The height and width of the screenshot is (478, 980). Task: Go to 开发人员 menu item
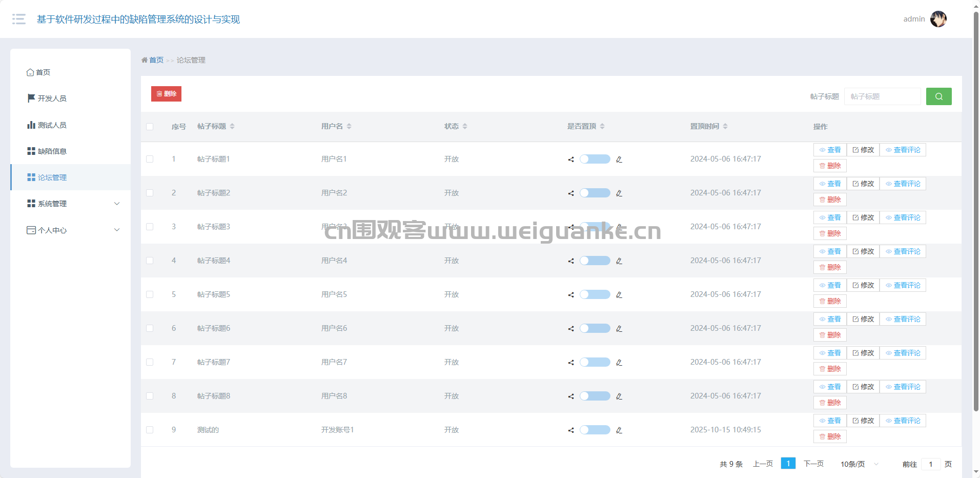click(x=52, y=98)
